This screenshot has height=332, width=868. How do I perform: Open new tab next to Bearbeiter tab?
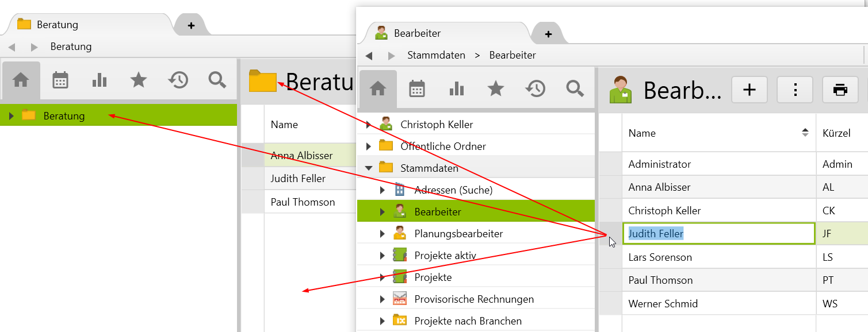point(548,34)
